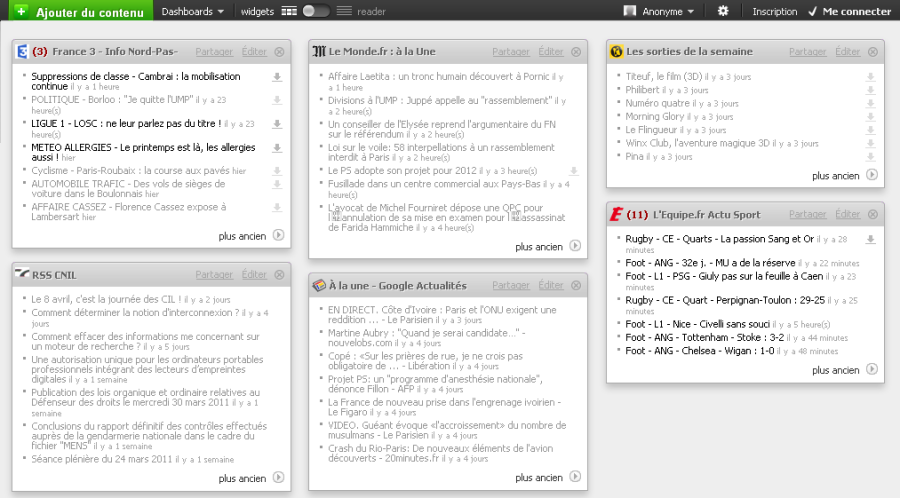Screen dimensions: 900x498
Task: Click download arrow beside POLITIQUE - Borloo item
Action: pos(277,100)
